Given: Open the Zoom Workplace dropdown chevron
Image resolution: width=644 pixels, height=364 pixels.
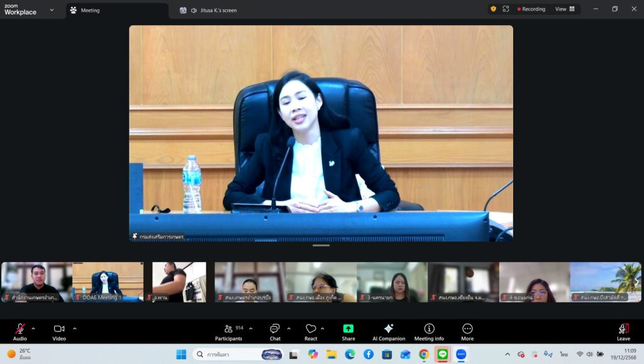Looking at the screenshot, I should point(52,10).
